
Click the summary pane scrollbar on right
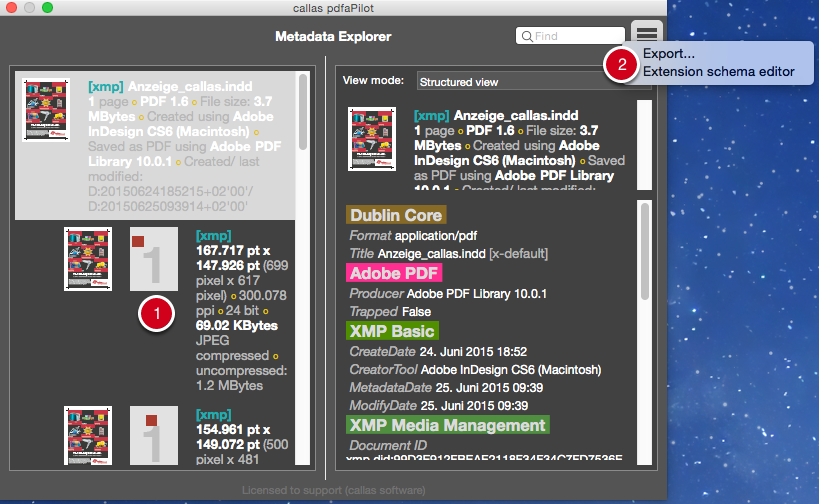pos(644,145)
